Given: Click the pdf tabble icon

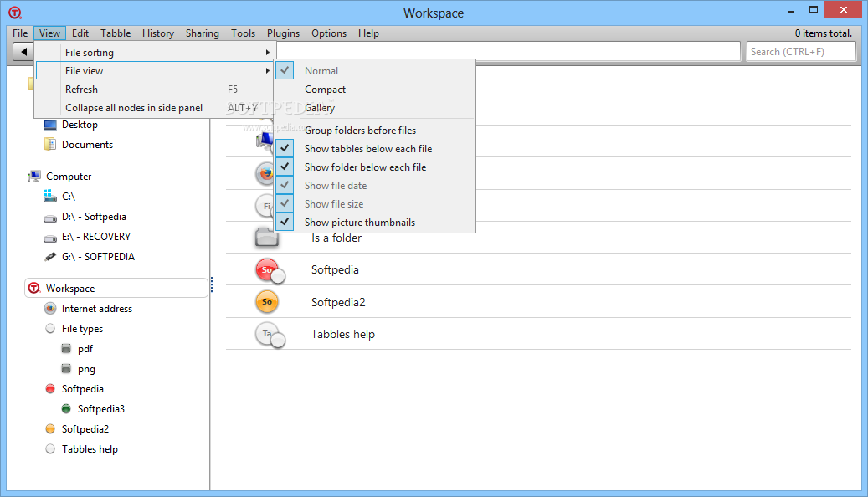Looking at the screenshot, I should tap(66, 349).
